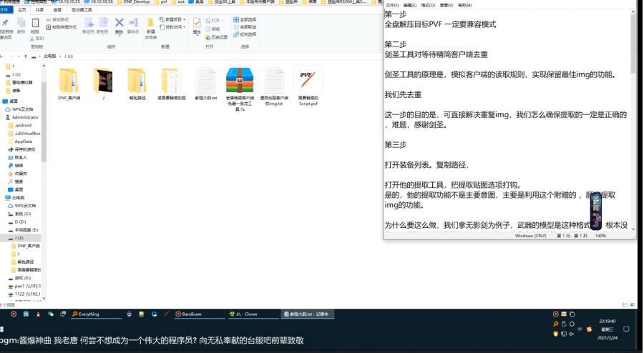Open Notepad 格式(O) menu

pyautogui.click(x=428, y=5)
